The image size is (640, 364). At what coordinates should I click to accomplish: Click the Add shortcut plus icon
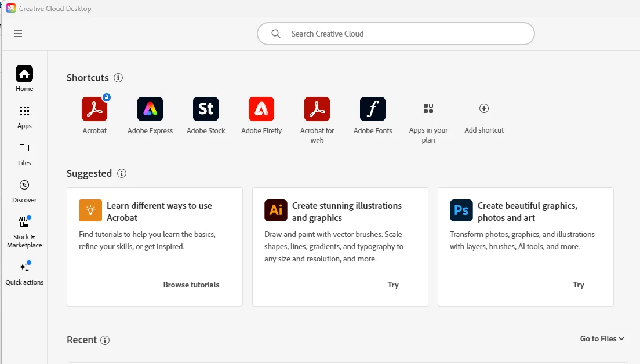pos(484,108)
